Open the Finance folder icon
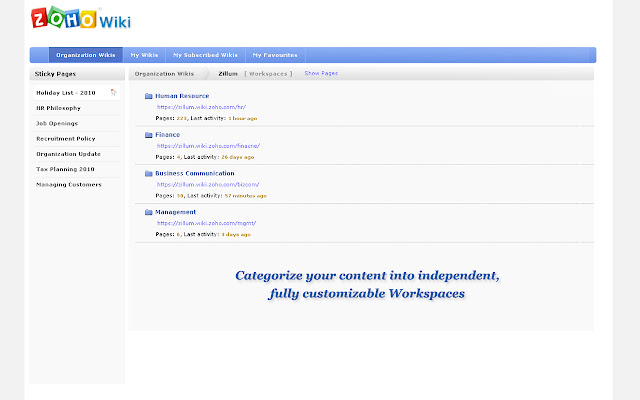The width and height of the screenshot is (640, 400). coord(149,135)
